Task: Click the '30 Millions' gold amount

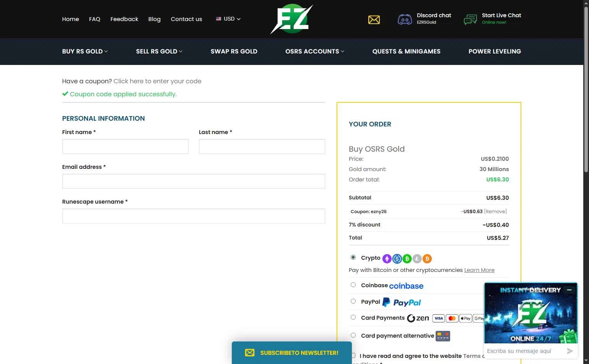Action: [494, 169]
